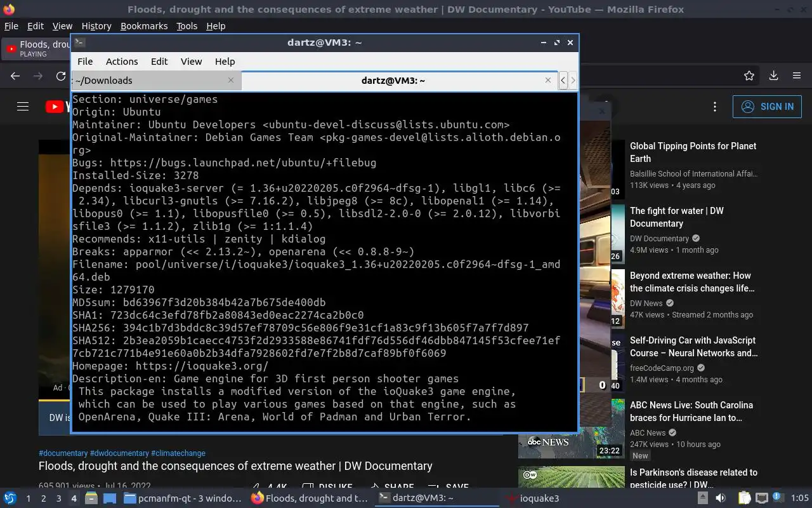
Task: Open the terminal View menu
Action: coord(191,62)
